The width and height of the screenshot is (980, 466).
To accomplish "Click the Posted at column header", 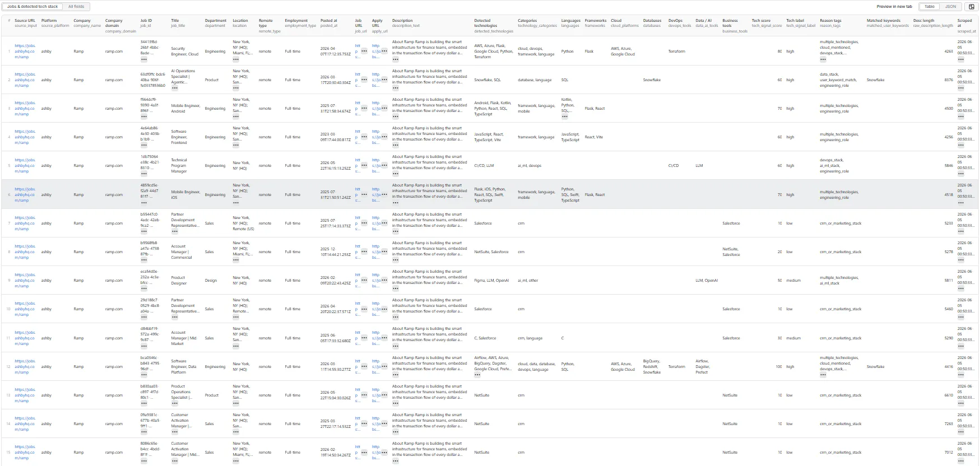I will click(329, 23).
